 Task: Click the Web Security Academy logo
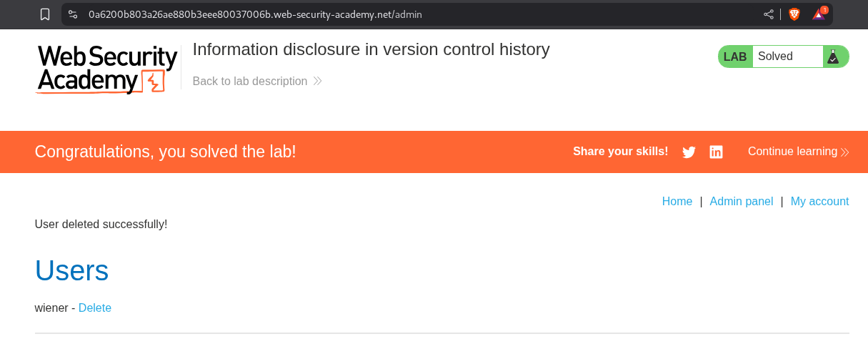[107, 69]
